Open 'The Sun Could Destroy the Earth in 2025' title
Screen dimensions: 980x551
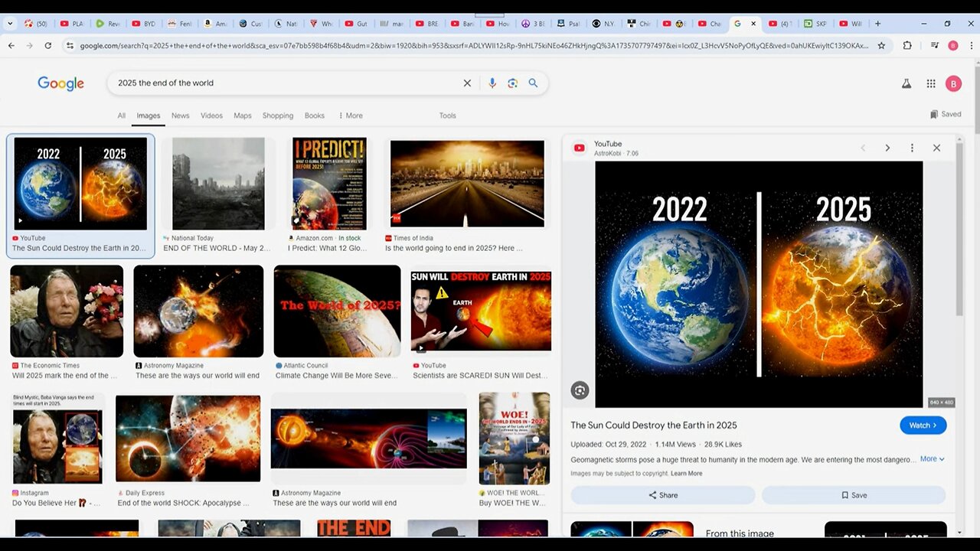point(654,425)
